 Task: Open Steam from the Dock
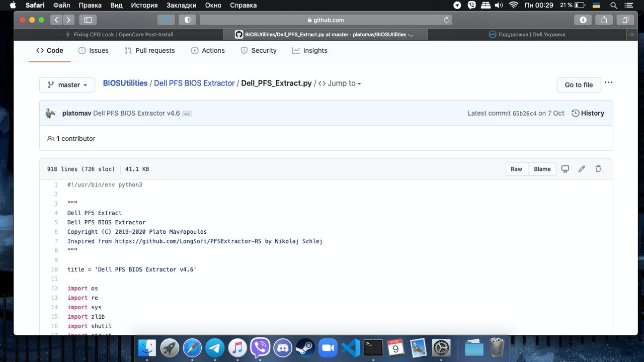click(x=305, y=347)
